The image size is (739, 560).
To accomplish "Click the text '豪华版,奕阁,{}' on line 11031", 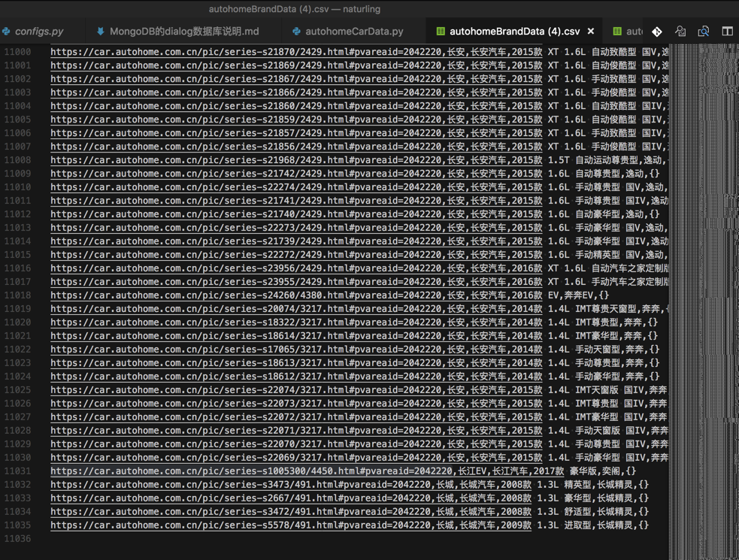I will click(603, 471).
